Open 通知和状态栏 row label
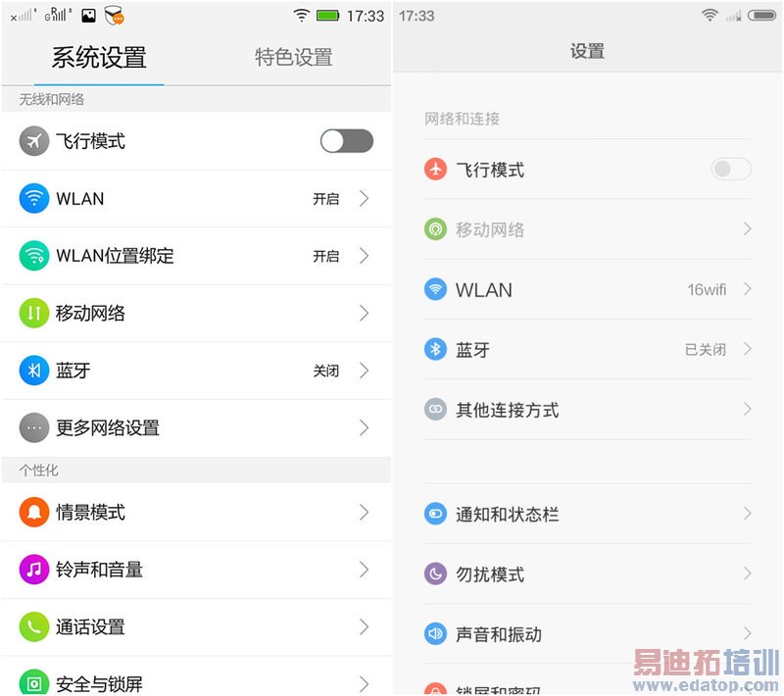Image resolution: width=784 pixels, height=696 pixels. click(x=507, y=514)
